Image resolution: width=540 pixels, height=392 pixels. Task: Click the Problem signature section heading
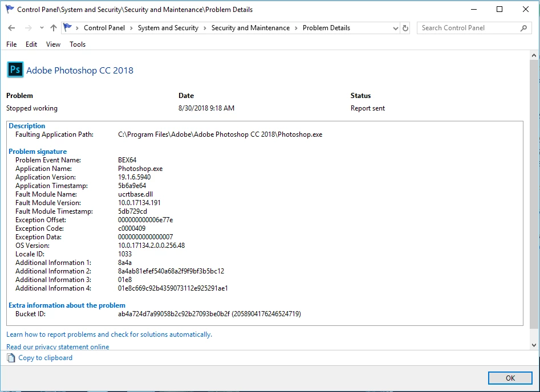pos(38,152)
